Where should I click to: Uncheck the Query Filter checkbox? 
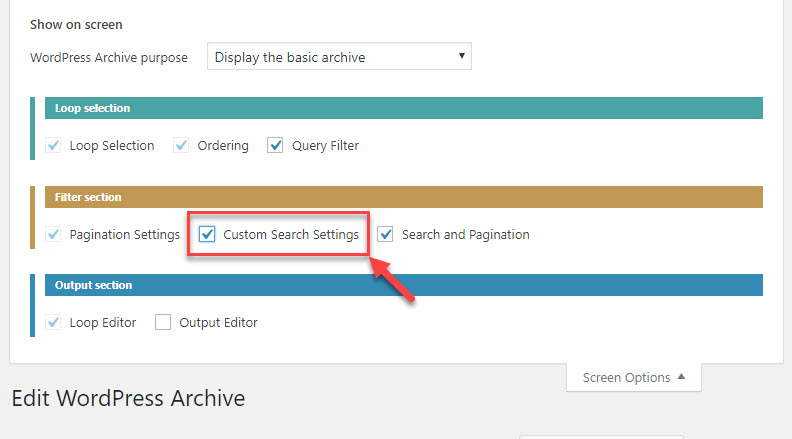point(275,145)
